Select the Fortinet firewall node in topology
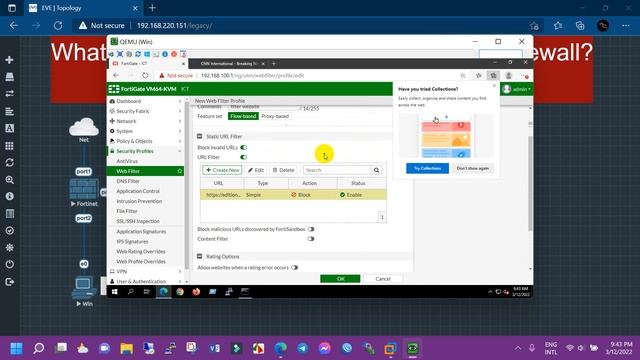The image size is (640, 360). [84, 189]
